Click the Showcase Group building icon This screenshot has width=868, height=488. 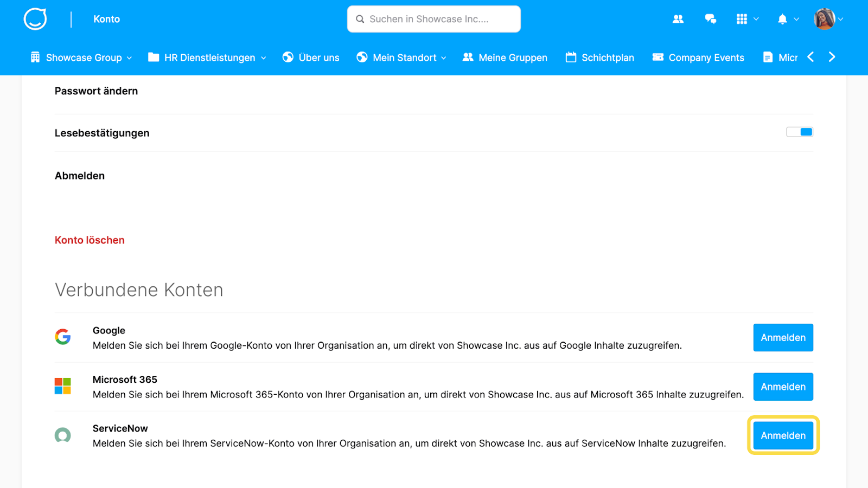click(x=35, y=57)
